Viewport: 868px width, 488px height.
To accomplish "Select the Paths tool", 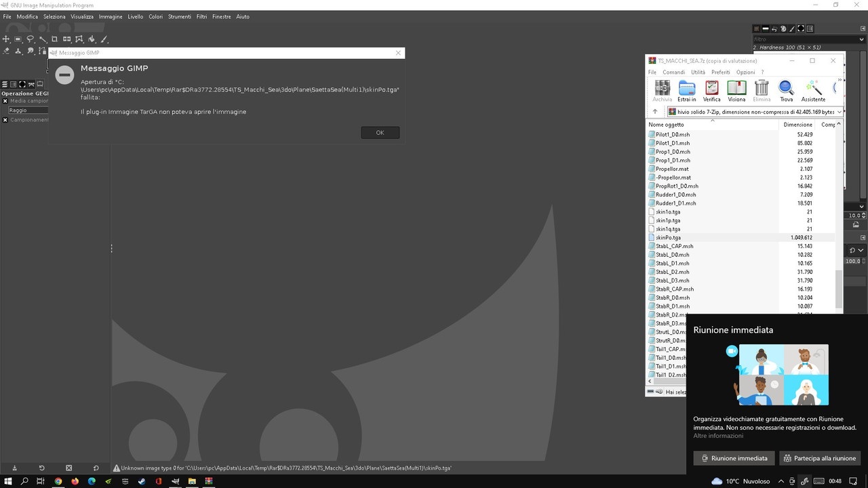I will [42, 51].
